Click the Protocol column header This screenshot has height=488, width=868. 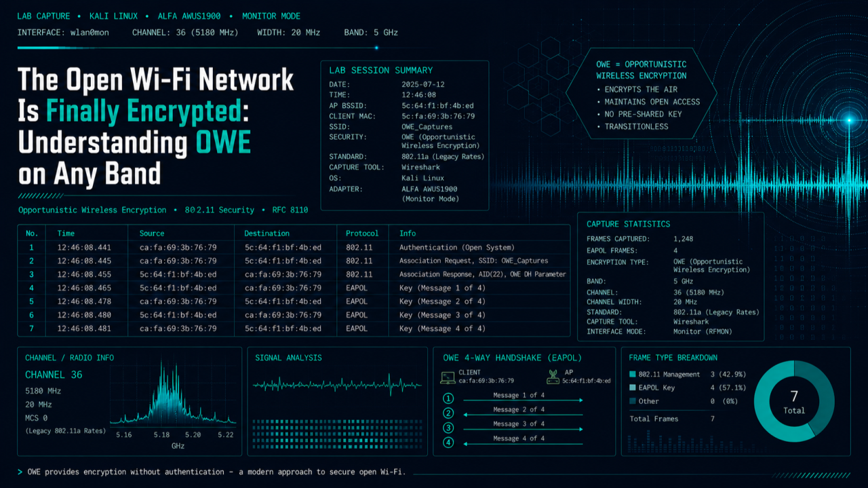coord(362,233)
